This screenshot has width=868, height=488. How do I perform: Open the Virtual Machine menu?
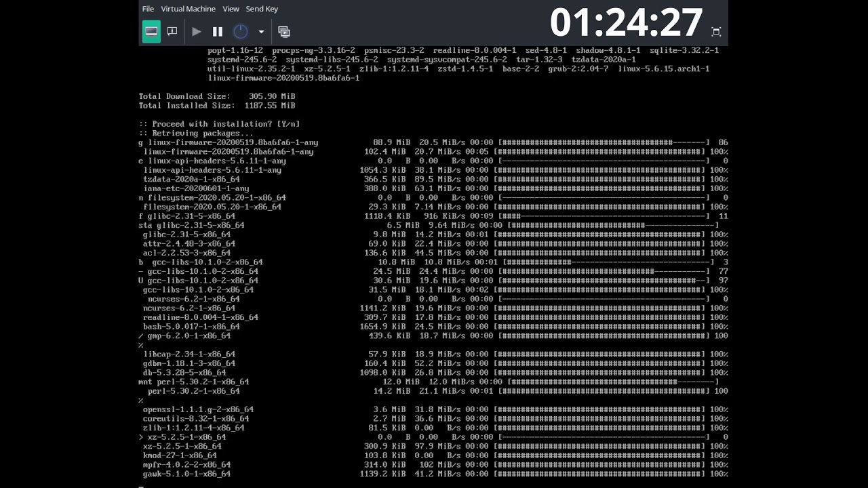[188, 9]
